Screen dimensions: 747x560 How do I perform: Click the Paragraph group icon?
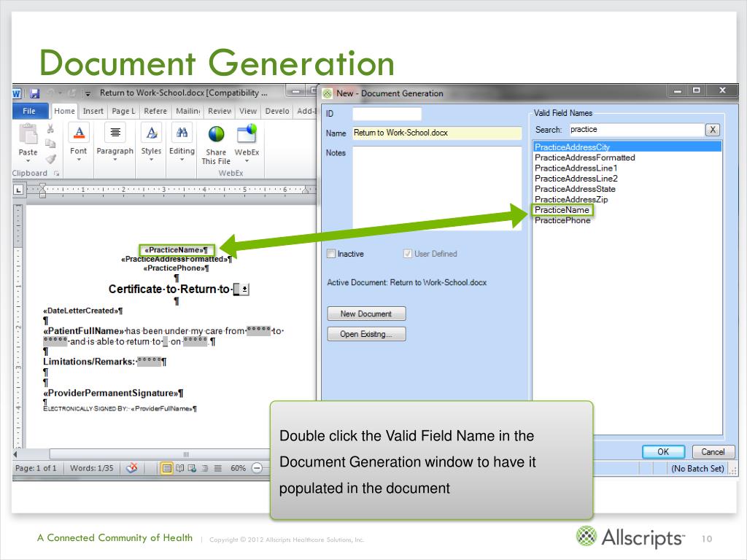point(115,133)
